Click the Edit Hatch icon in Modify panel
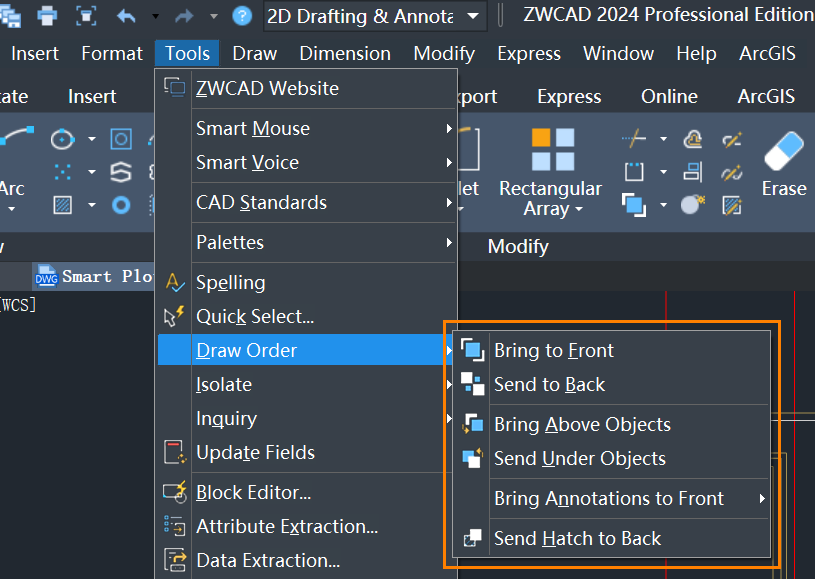 [732, 205]
